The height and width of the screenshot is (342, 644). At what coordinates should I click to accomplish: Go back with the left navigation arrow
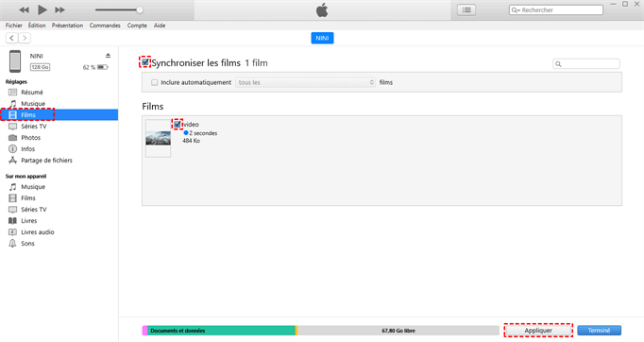12,38
